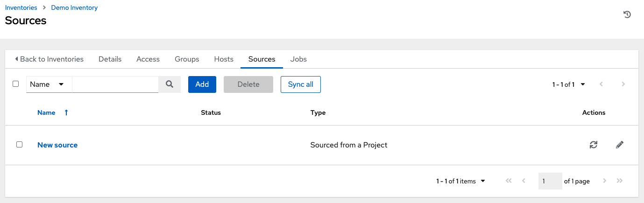Open the Name search filter dropdown
The height and width of the screenshot is (203, 644).
tap(49, 84)
